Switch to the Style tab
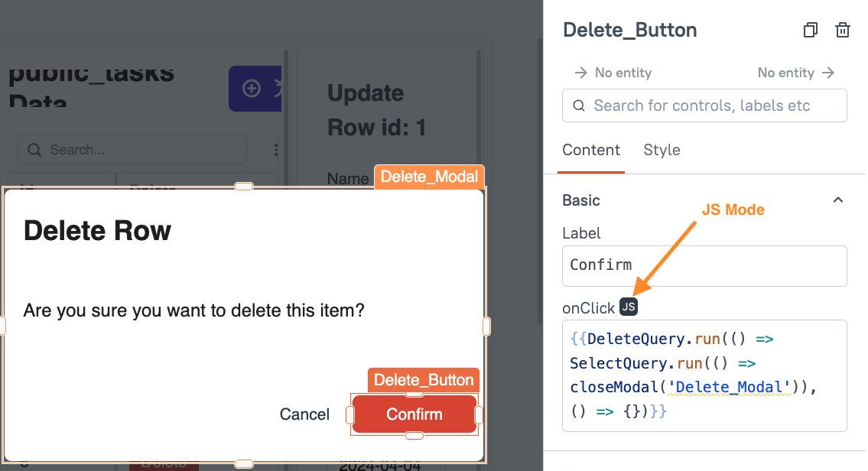The image size is (868, 471). pyautogui.click(x=662, y=150)
